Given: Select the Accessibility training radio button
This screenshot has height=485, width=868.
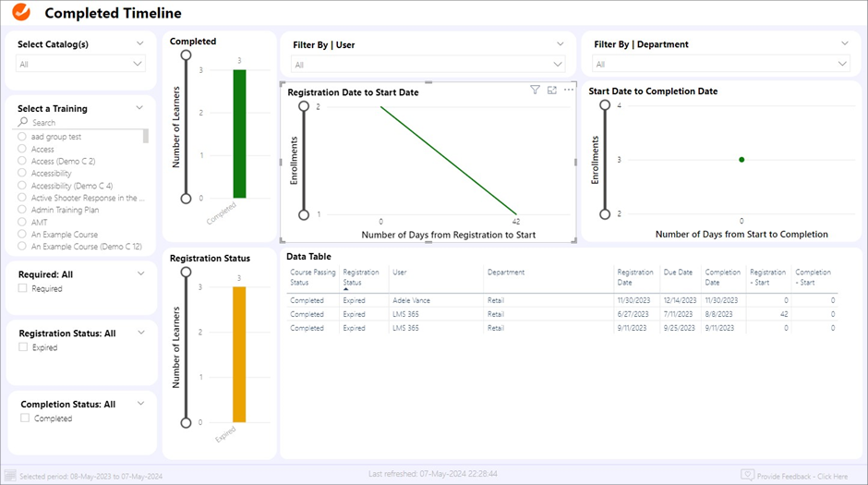Looking at the screenshot, I should [22, 174].
